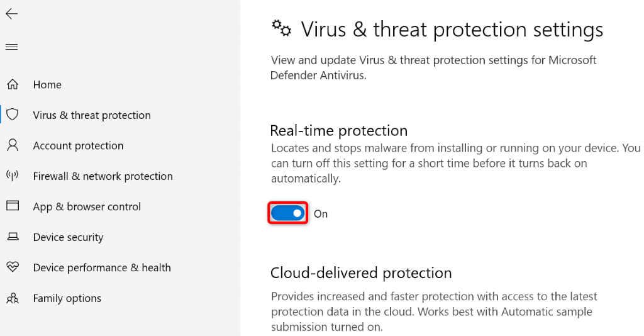Go to Device performance & health label
This screenshot has width=644, height=336.
102,267
